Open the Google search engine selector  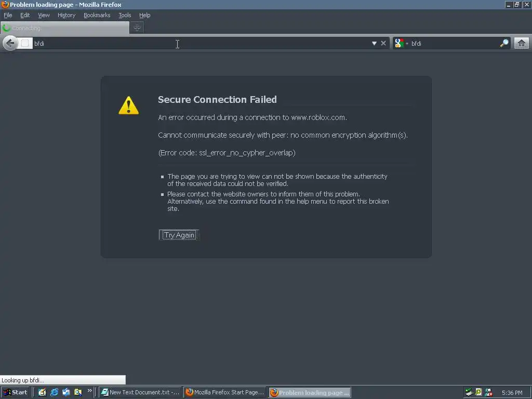pyautogui.click(x=402, y=44)
